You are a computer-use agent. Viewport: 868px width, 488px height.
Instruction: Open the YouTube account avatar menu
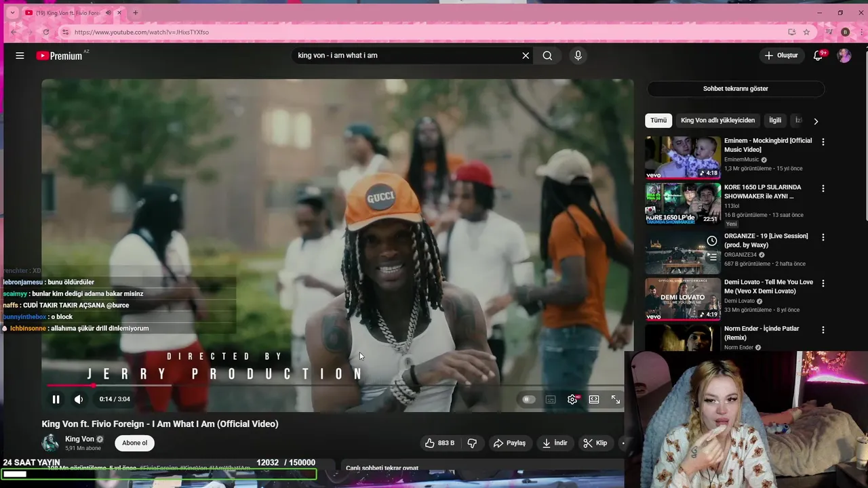point(844,56)
